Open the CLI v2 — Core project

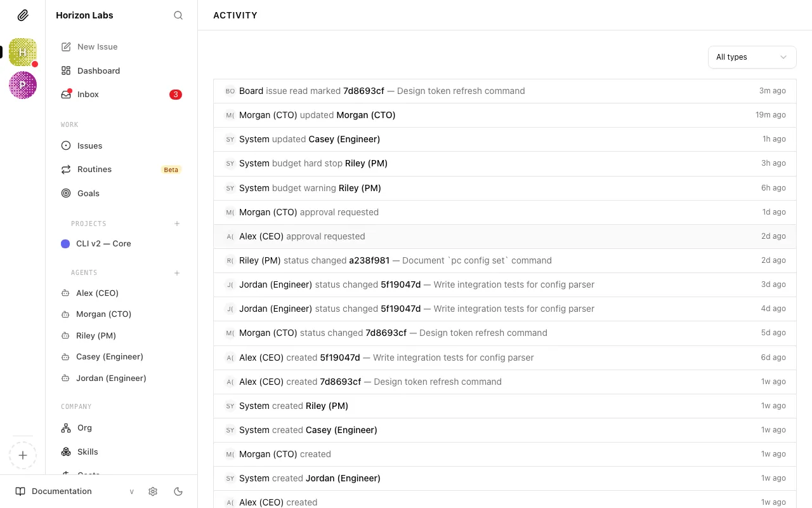point(121,244)
